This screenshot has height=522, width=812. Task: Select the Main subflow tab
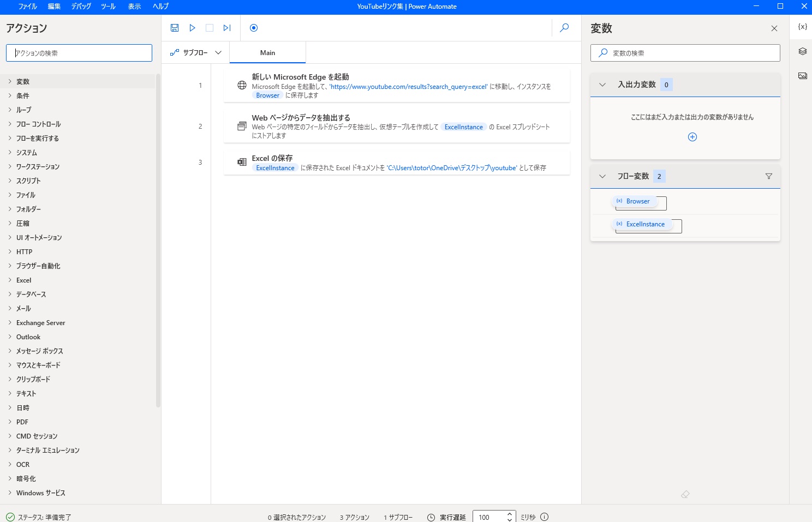tap(267, 53)
